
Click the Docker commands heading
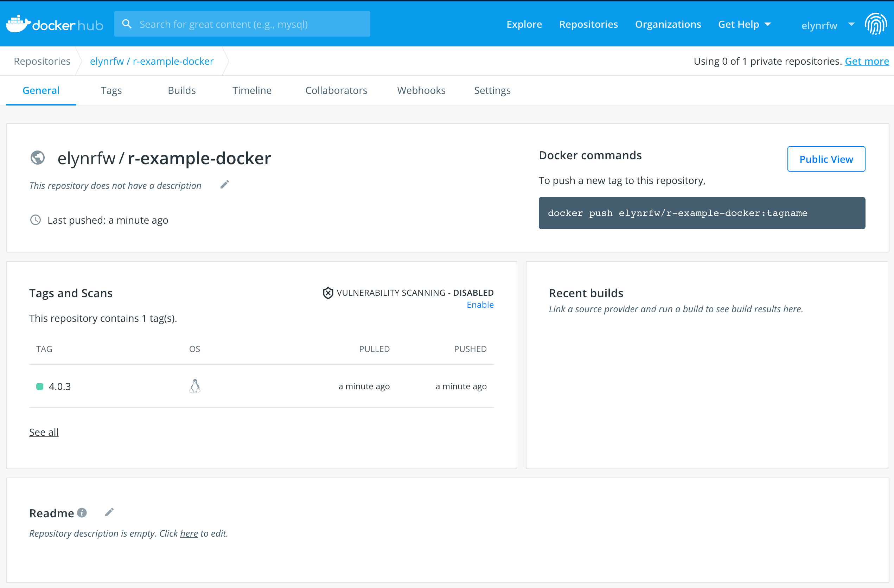coord(590,155)
